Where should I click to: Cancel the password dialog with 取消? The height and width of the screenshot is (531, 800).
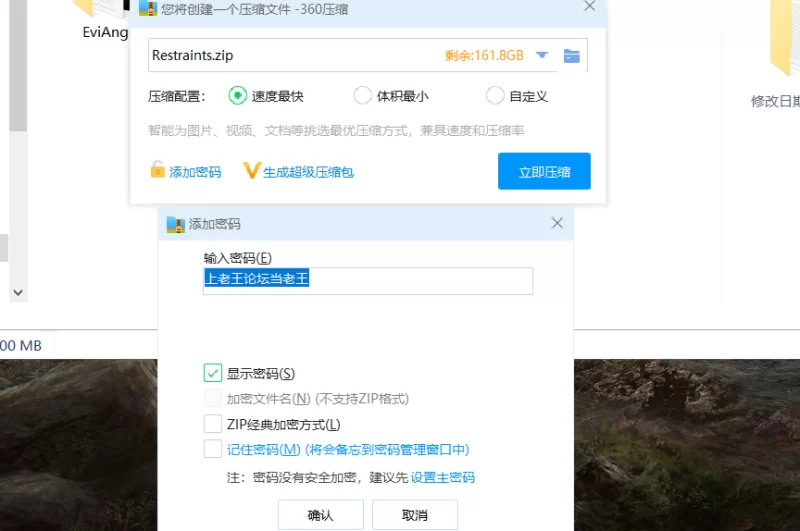(415, 515)
